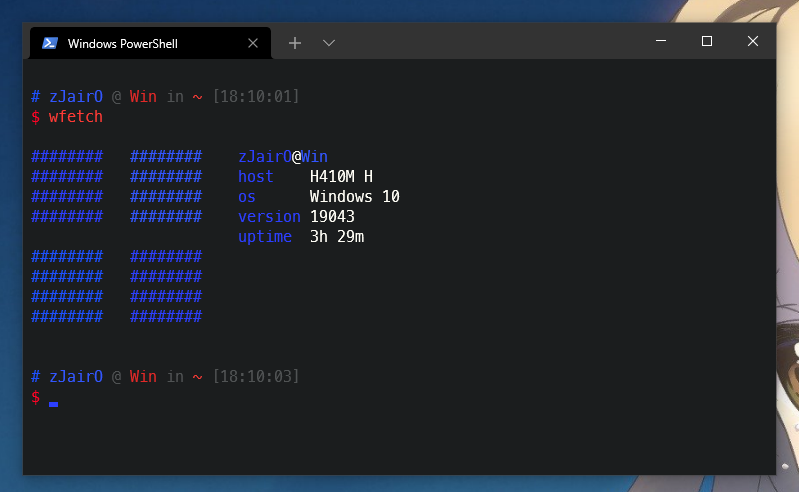The height and width of the screenshot is (492, 799).
Task: Click the os value Windows 10
Action: pyautogui.click(x=355, y=197)
